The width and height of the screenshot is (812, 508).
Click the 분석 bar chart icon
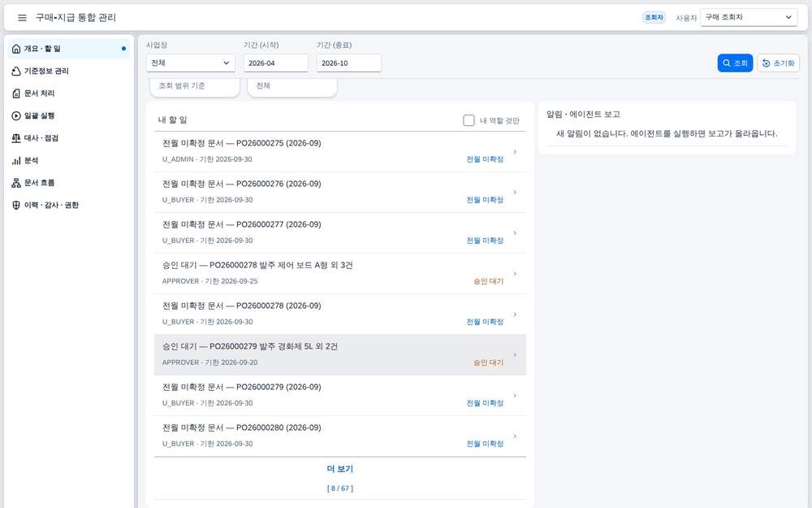[x=16, y=160]
